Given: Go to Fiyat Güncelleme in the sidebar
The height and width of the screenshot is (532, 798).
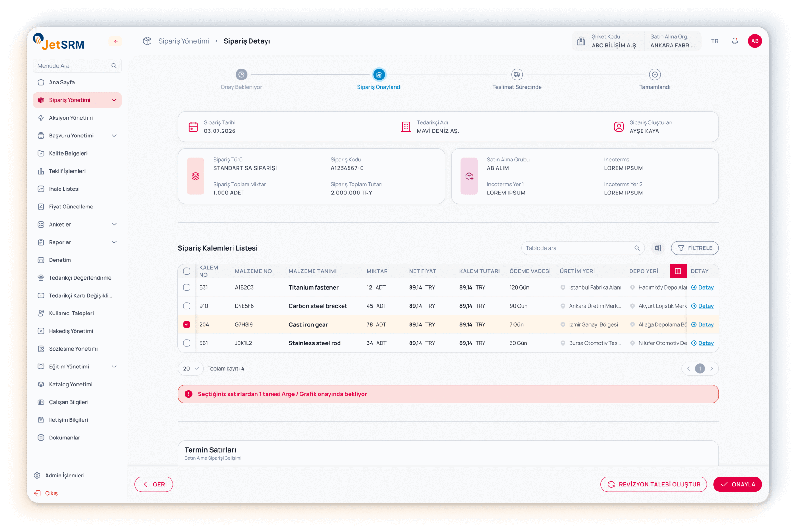Looking at the screenshot, I should [x=71, y=207].
